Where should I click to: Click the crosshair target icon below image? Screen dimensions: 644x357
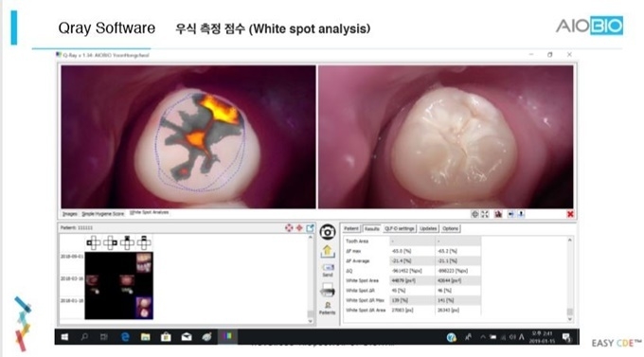474,214
